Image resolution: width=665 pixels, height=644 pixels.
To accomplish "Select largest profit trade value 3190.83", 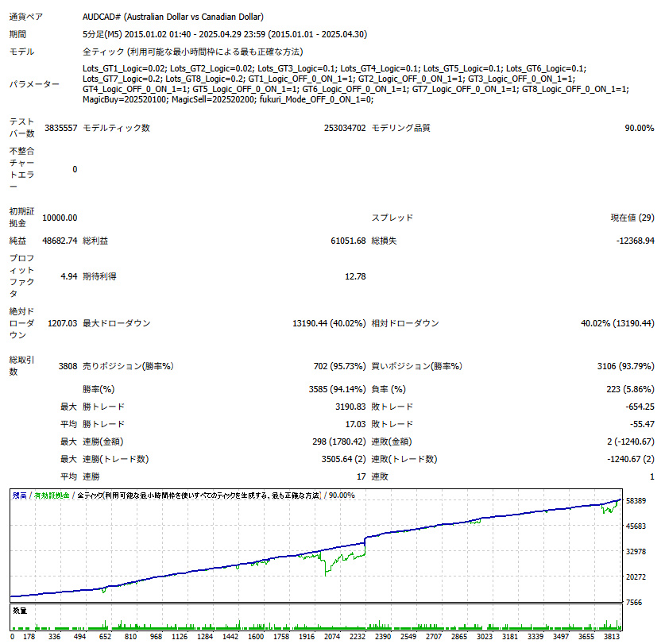I will click(x=350, y=407).
